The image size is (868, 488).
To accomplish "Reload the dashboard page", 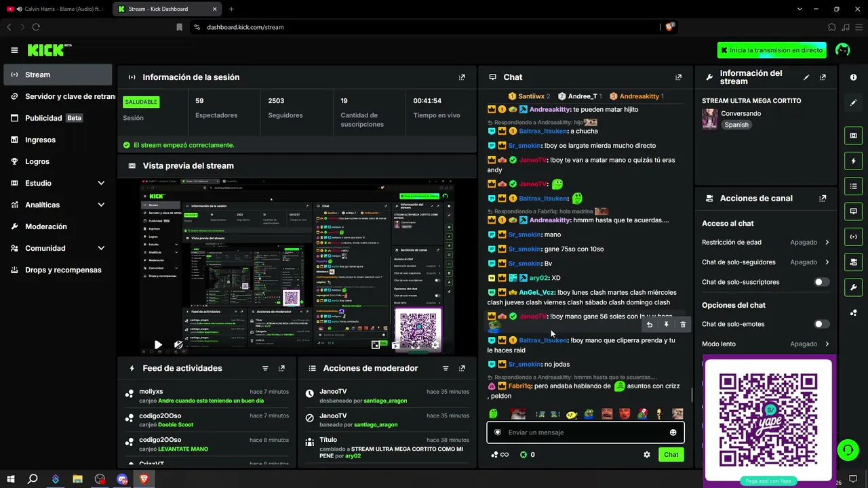I will [36, 27].
